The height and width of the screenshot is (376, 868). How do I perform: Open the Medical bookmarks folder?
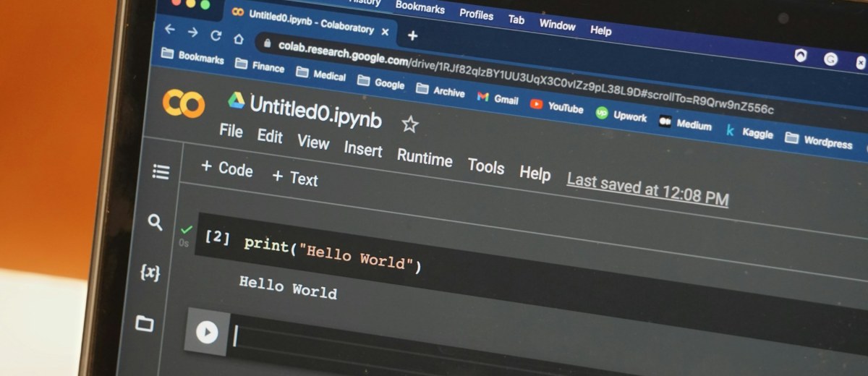(320, 74)
